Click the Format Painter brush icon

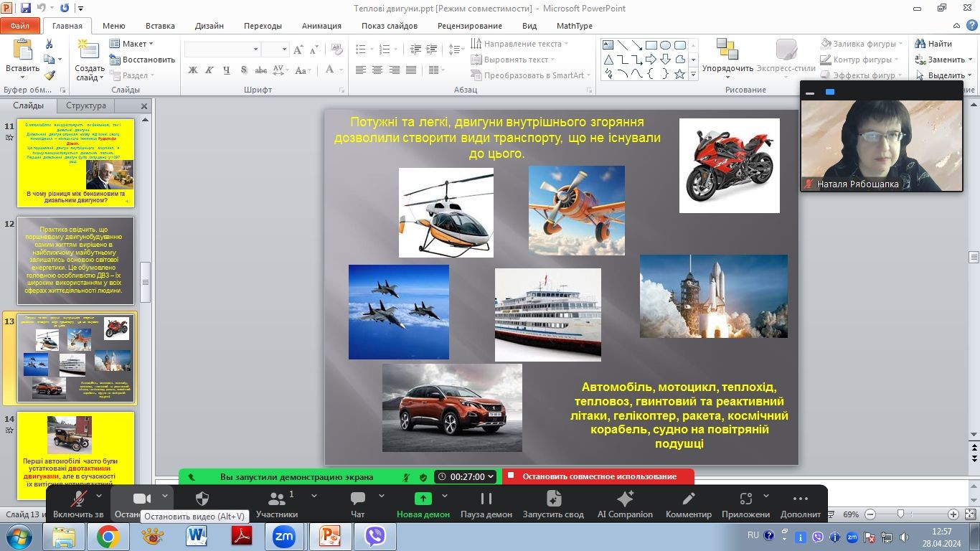[x=50, y=75]
